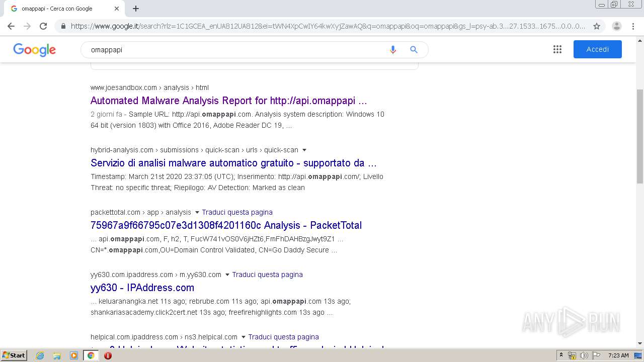Expand helpical.com result options arrow
The width and height of the screenshot is (644, 362).
coord(243,337)
